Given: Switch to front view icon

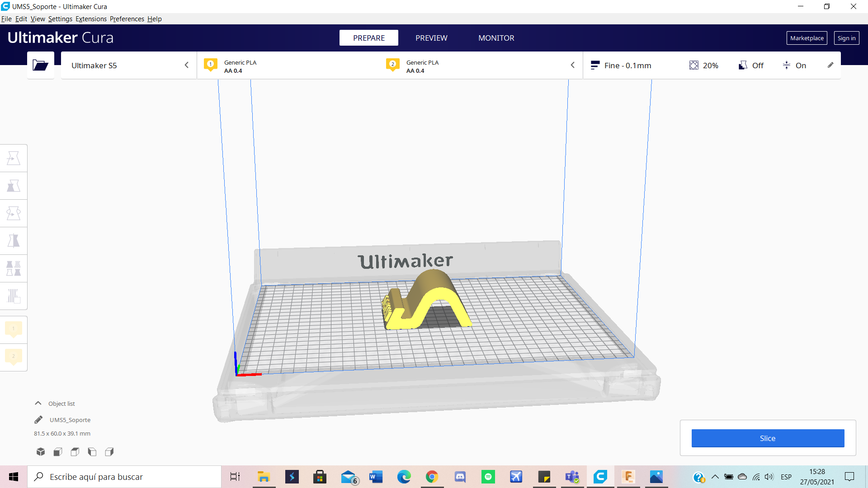Looking at the screenshot, I should pyautogui.click(x=58, y=451).
